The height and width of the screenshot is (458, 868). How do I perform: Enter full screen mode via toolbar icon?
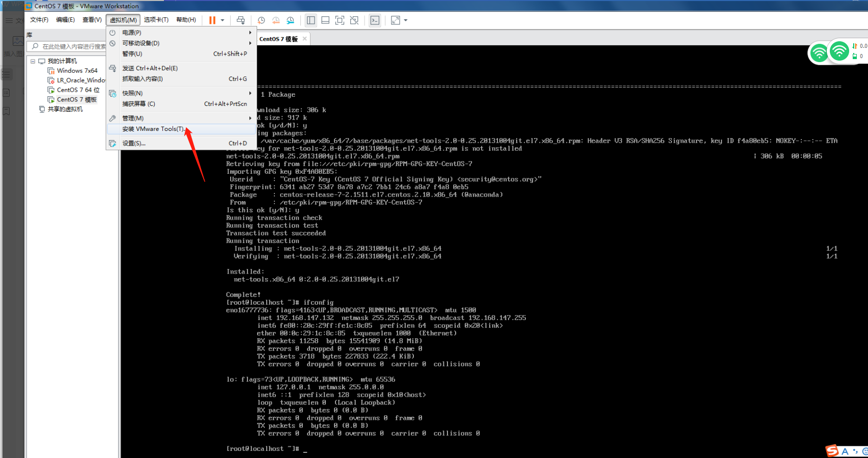point(340,20)
